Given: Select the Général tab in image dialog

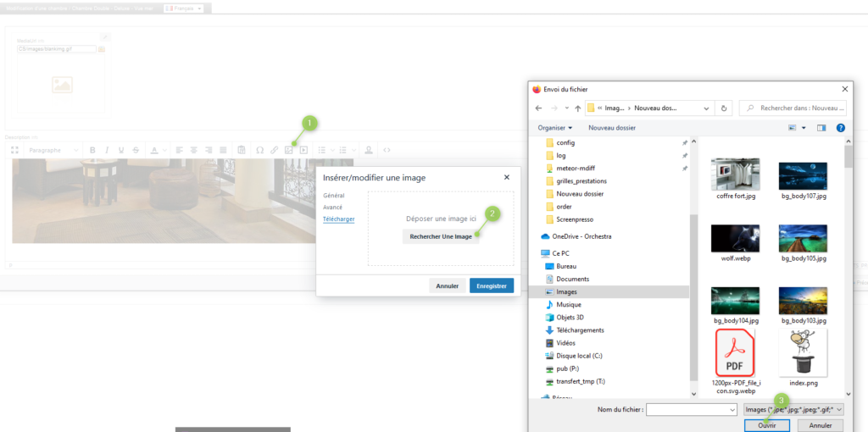Looking at the screenshot, I should point(333,195).
